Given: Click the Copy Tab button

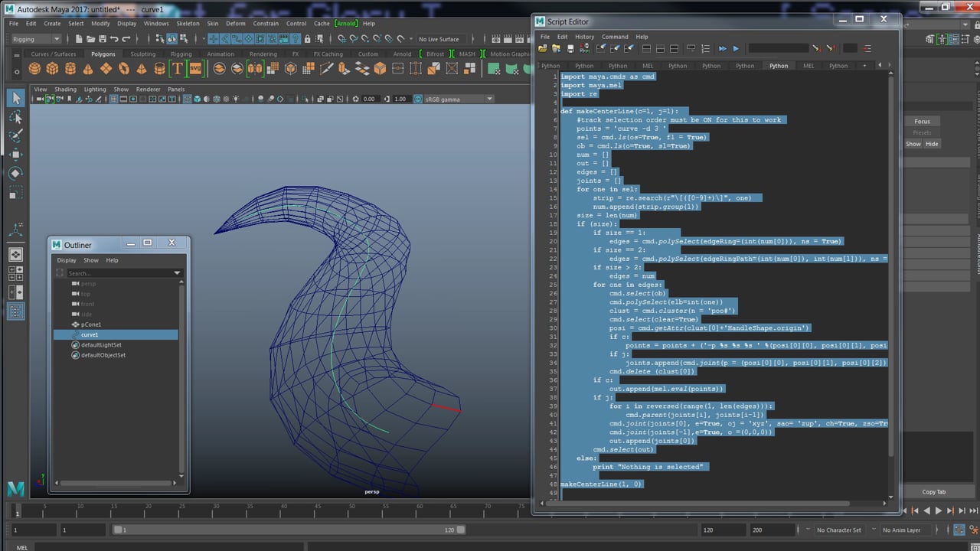Looking at the screenshot, I should pyautogui.click(x=933, y=492).
